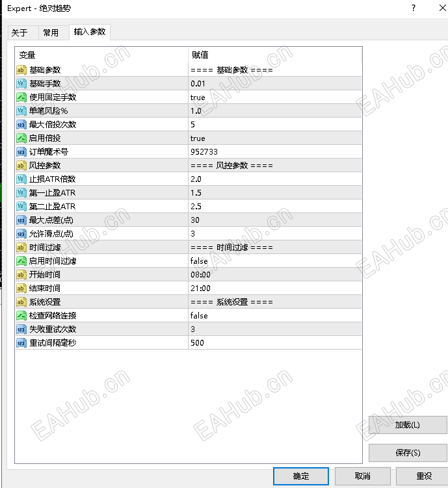Edit the 1.5 value of 第一止盈ATR
This screenshot has height=488, width=448.
tap(275, 192)
